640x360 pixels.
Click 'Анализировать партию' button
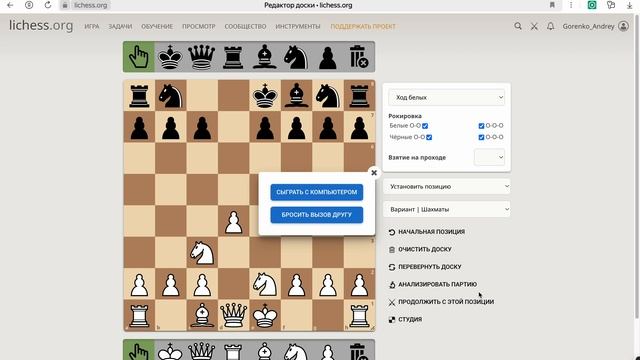tap(433, 284)
